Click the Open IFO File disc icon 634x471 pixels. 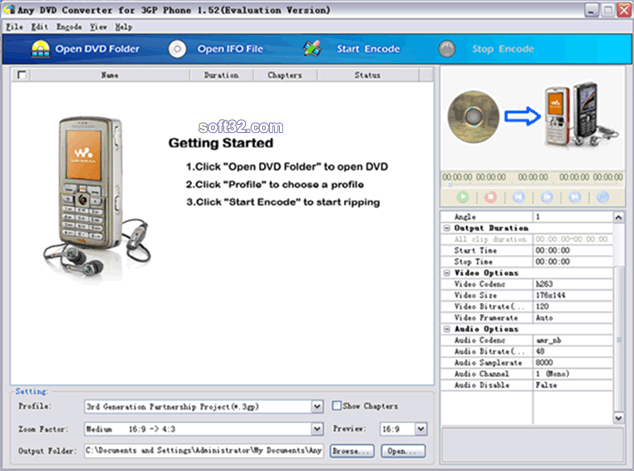[x=177, y=49]
